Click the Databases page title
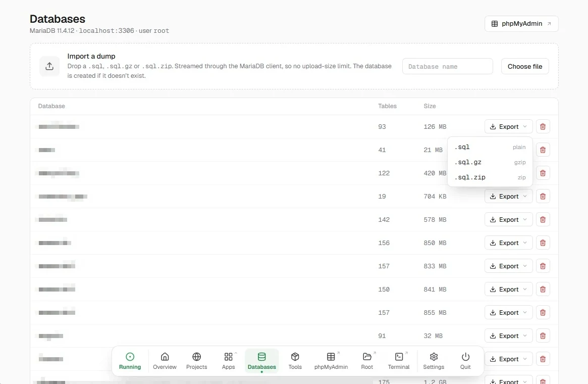The height and width of the screenshot is (384, 588). (x=58, y=19)
